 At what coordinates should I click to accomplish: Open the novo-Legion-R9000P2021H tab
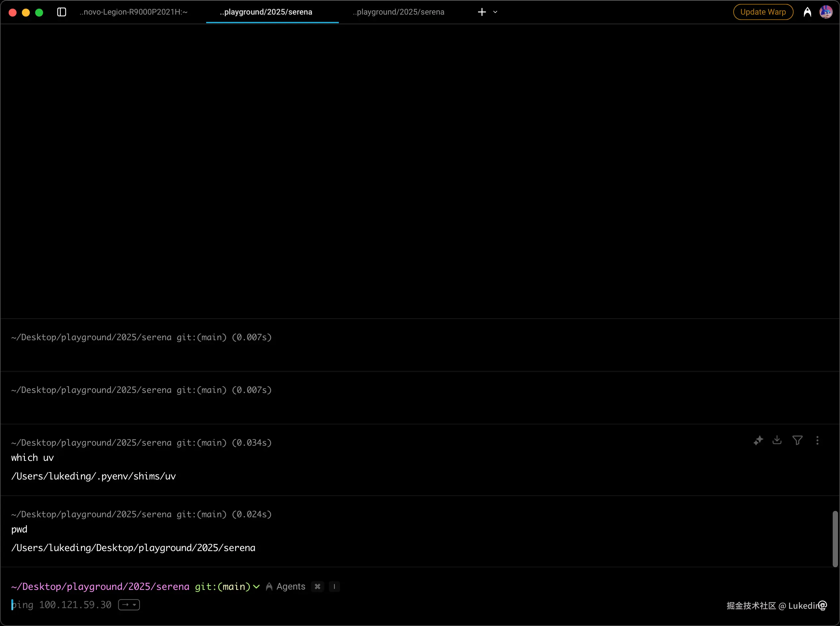point(133,12)
